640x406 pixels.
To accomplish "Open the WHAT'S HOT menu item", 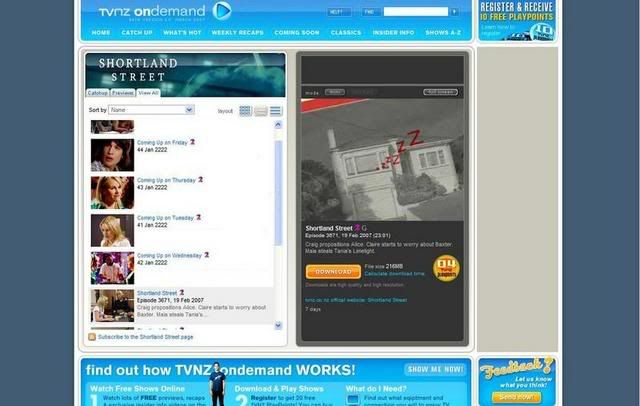I will 182,33.
